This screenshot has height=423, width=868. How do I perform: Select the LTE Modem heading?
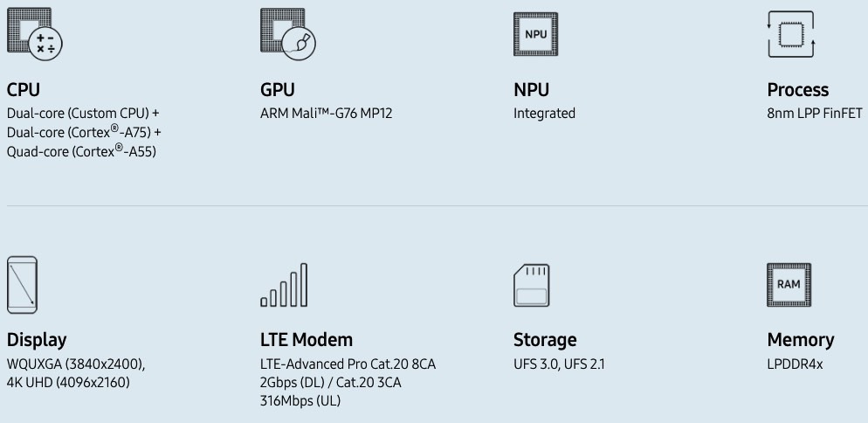pos(307,340)
